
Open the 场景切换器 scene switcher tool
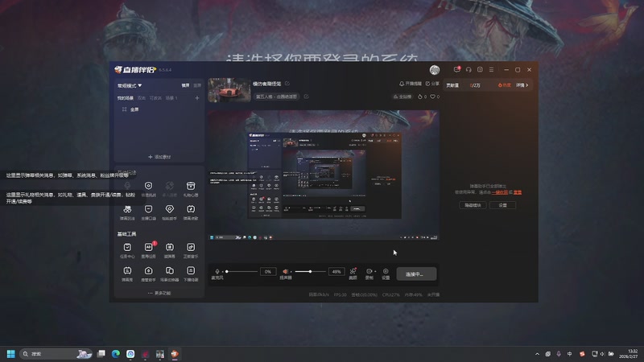(x=170, y=274)
